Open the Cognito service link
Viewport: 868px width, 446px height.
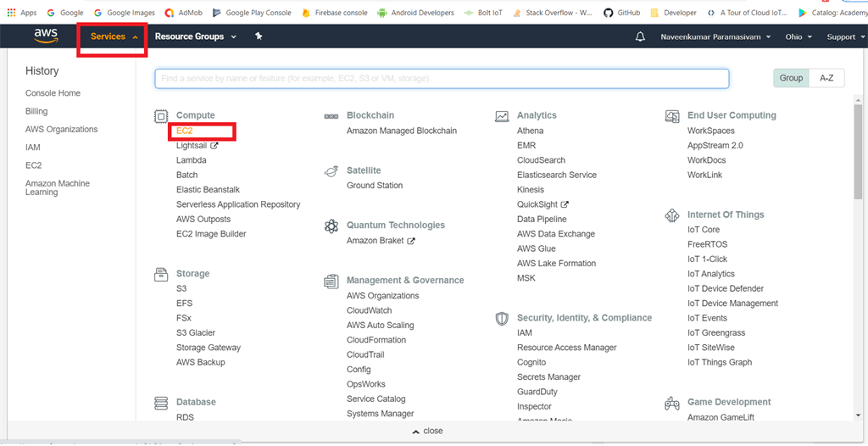tap(531, 362)
